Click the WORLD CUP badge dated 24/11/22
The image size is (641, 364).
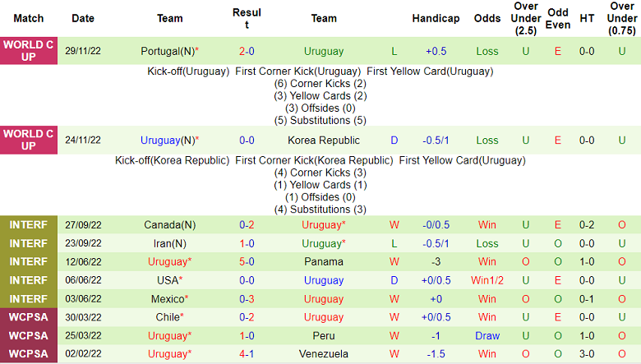(x=29, y=140)
